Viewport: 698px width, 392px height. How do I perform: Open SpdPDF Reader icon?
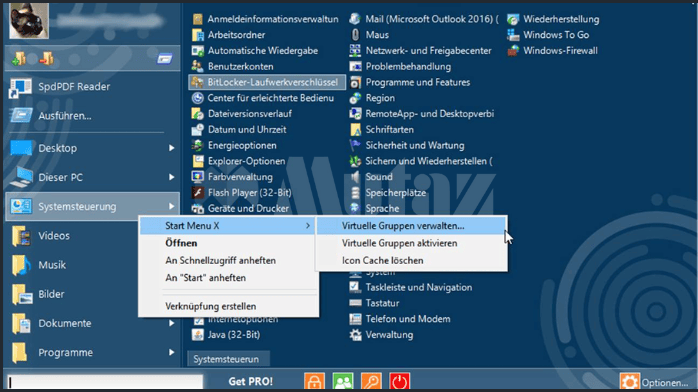pos(20,87)
